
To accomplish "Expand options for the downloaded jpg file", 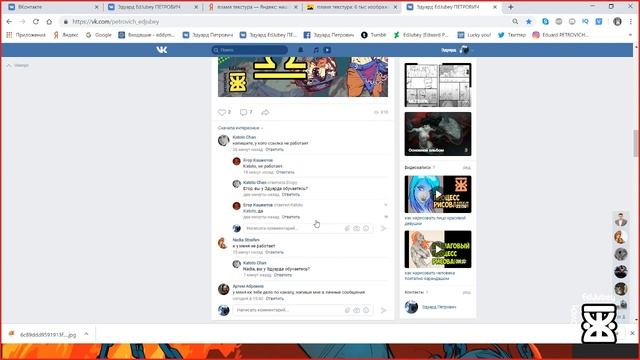I will click(x=86, y=334).
